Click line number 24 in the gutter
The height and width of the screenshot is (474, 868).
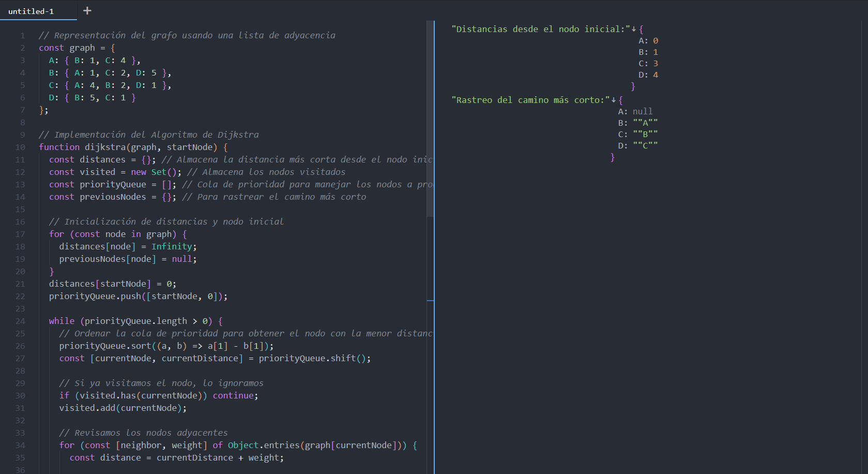click(x=20, y=321)
